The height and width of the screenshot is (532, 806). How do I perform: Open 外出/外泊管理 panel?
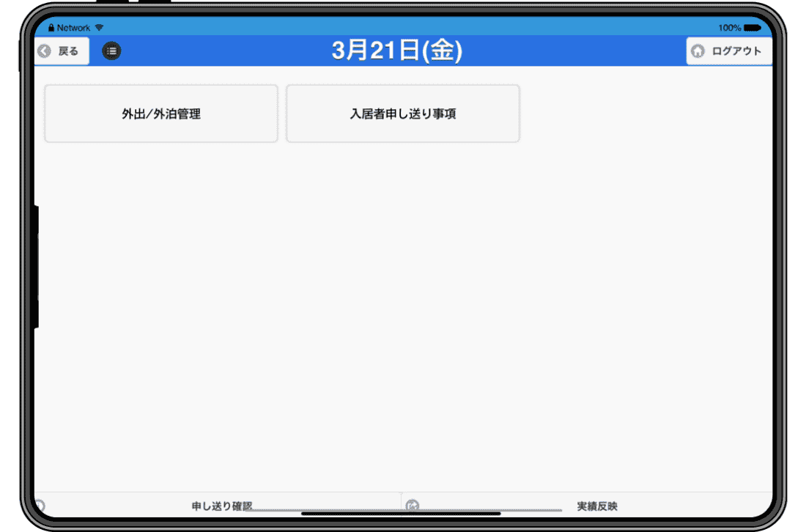click(x=161, y=114)
